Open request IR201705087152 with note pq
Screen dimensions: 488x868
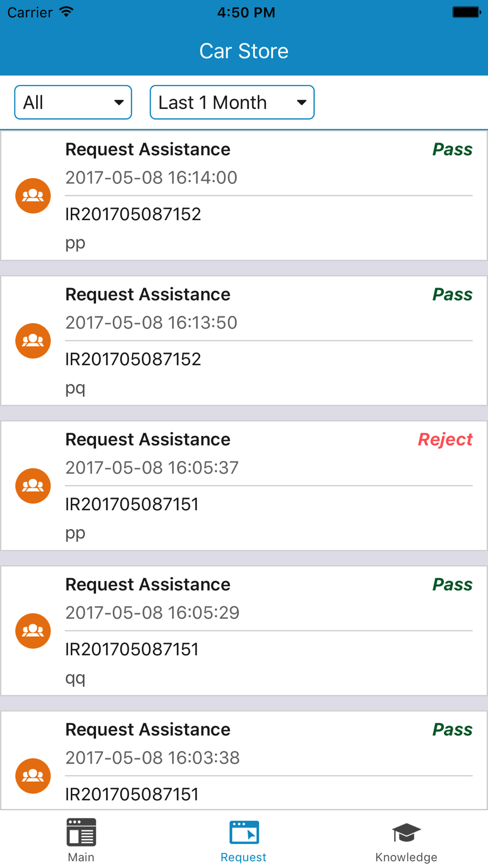tap(244, 341)
